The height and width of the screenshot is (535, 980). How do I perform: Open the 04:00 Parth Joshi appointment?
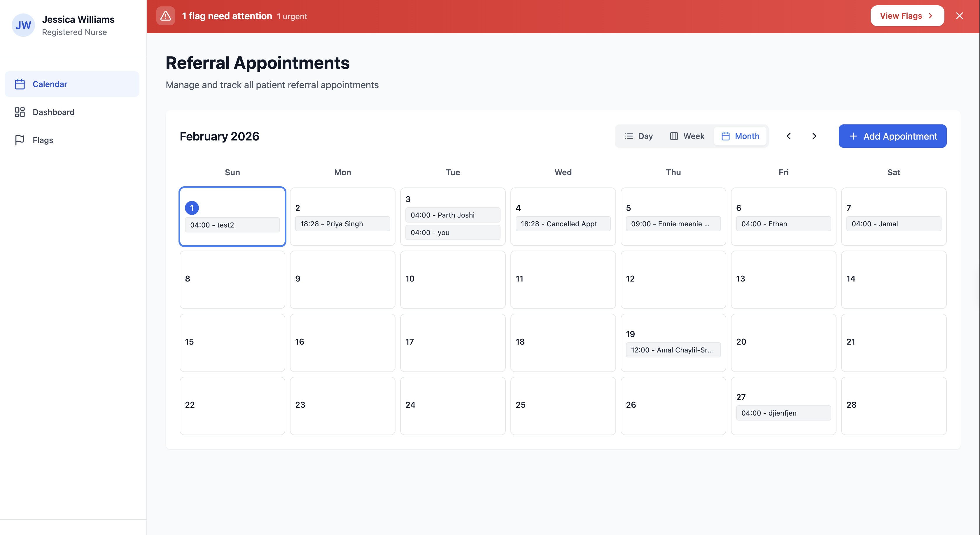pyautogui.click(x=452, y=215)
